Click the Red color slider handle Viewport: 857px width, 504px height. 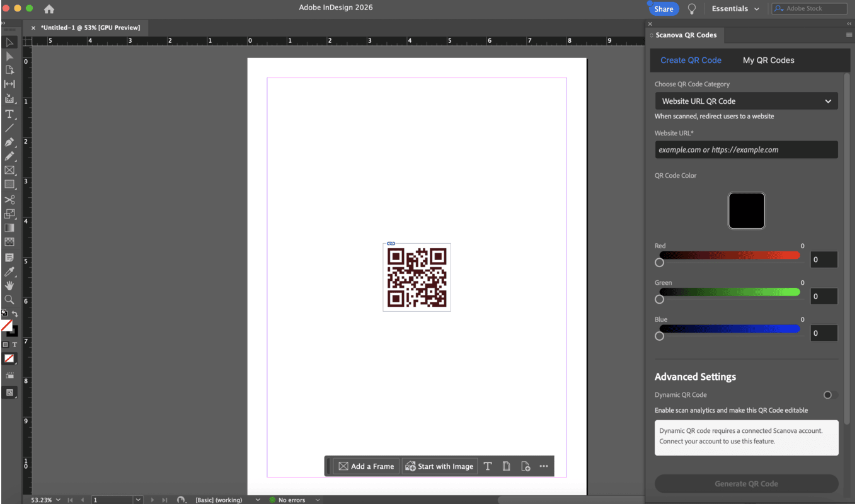[659, 262]
